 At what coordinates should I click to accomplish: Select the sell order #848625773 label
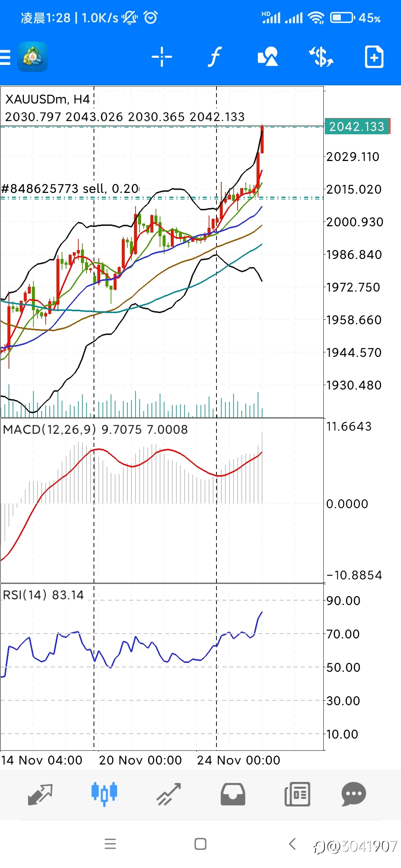pyautogui.click(x=70, y=188)
